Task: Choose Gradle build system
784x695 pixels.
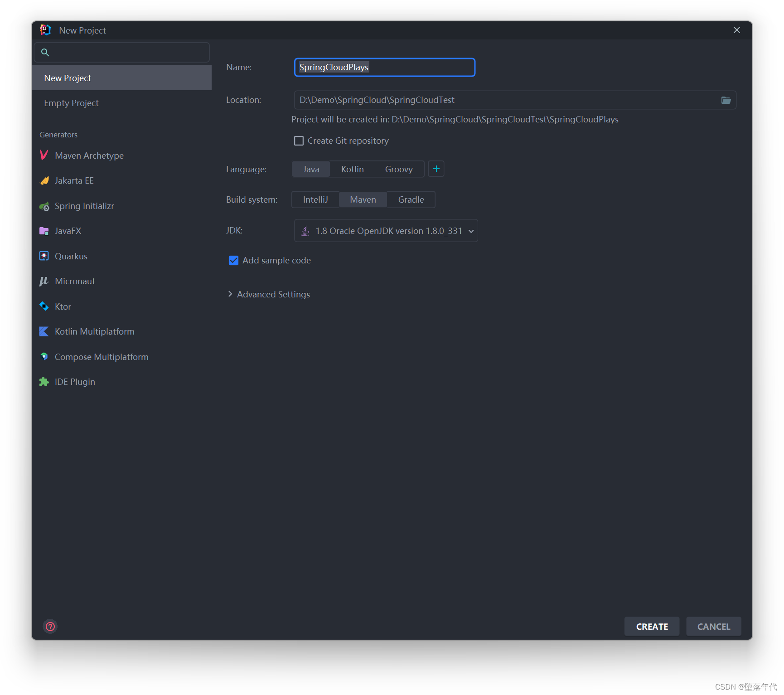Action: click(411, 199)
